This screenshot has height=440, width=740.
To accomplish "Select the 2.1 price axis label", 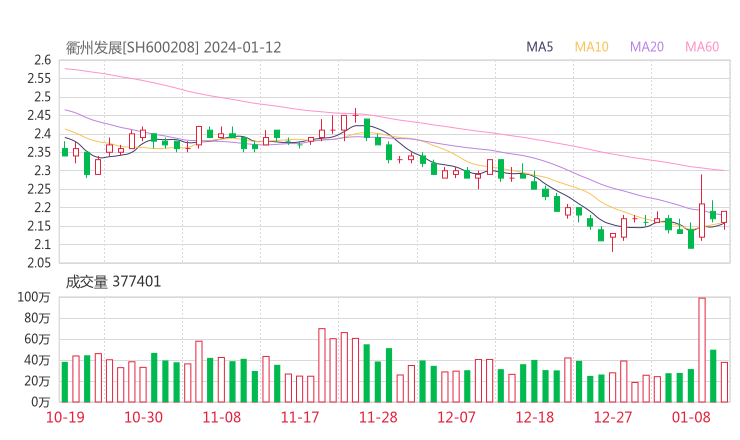I will coord(42,245).
